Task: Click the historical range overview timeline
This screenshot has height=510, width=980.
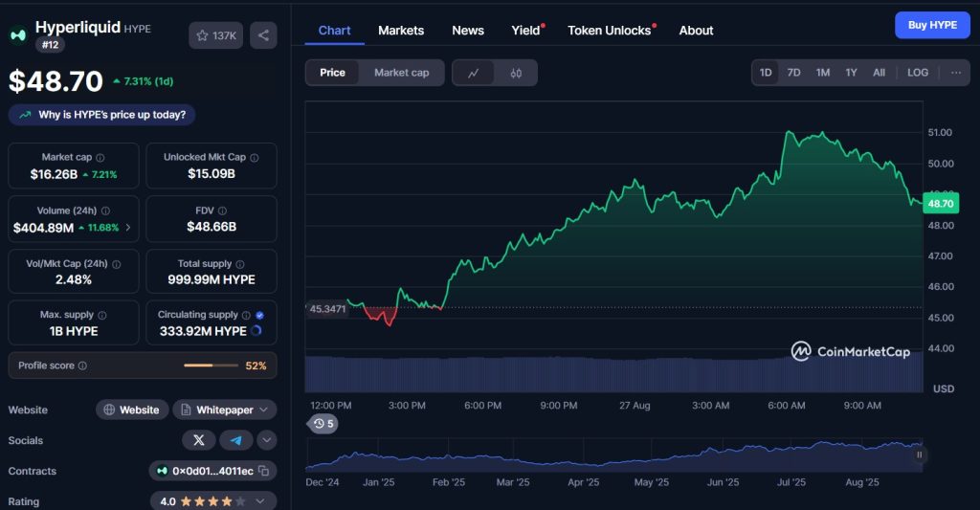Action: pos(613,455)
